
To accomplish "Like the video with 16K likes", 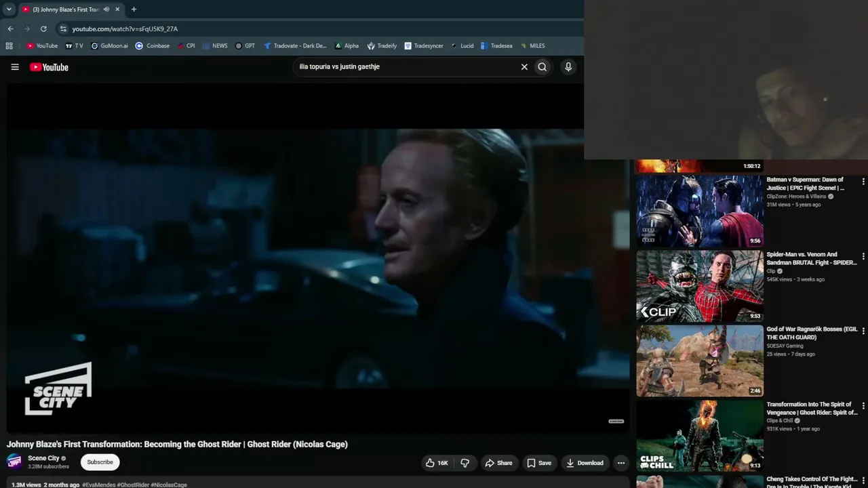I will [x=436, y=463].
